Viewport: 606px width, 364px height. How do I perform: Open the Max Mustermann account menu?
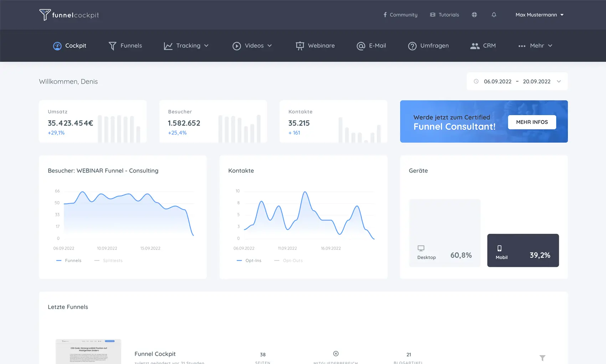coord(539,15)
